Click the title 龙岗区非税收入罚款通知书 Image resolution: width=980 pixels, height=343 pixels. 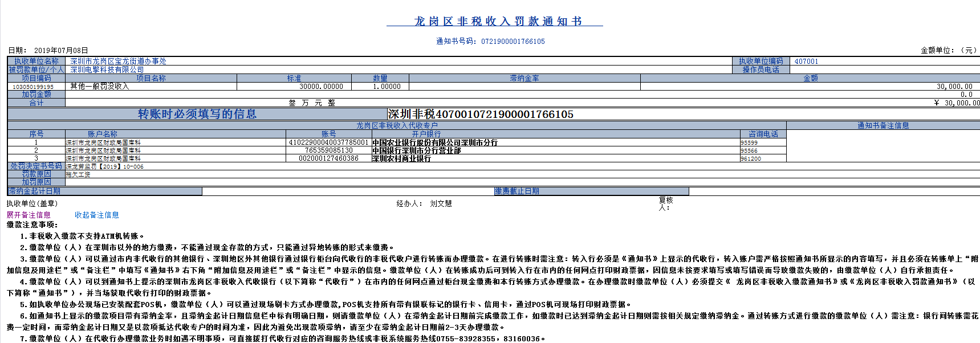point(498,21)
